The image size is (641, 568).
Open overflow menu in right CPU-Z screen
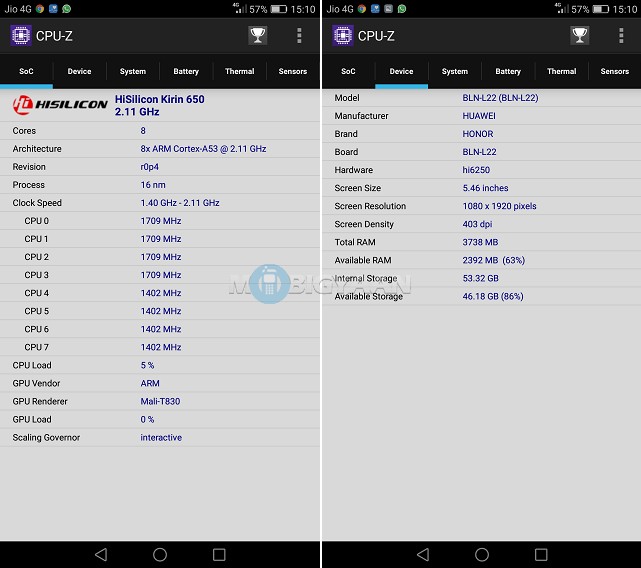tap(621, 36)
